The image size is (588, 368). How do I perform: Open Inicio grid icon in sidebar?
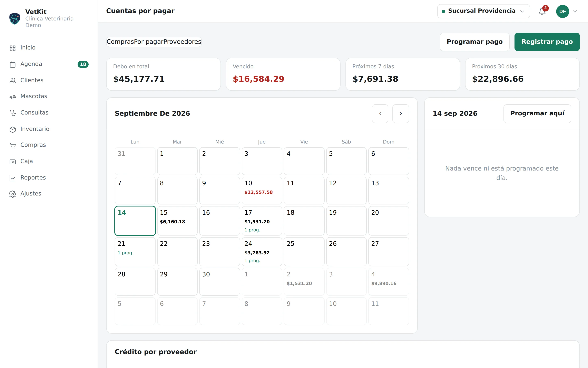pos(13,48)
